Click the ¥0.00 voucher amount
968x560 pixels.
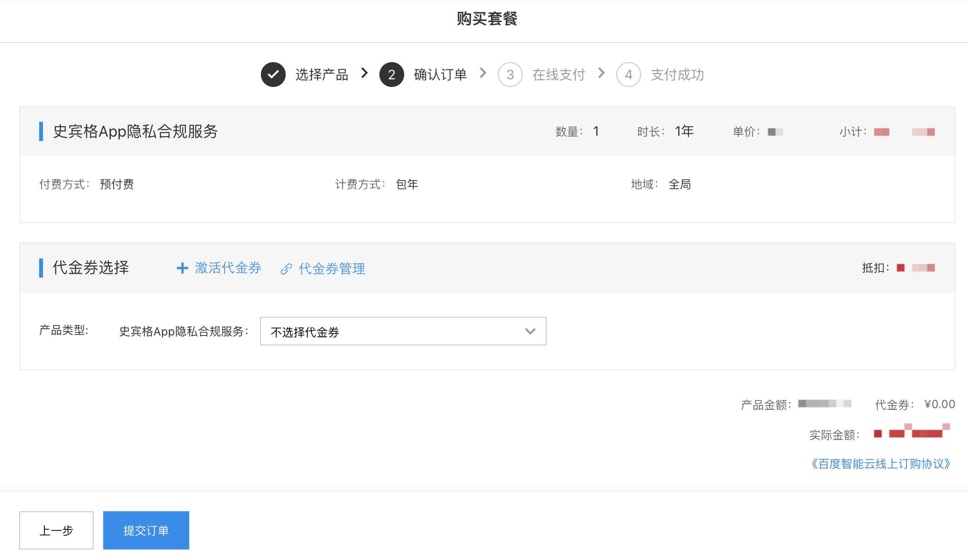click(940, 404)
